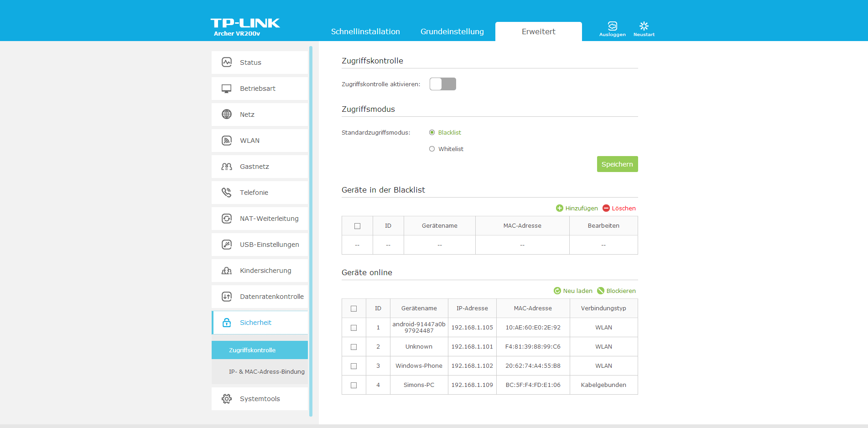The height and width of the screenshot is (428, 868).
Task: Open the WLAN section via its icon
Action: (x=227, y=141)
